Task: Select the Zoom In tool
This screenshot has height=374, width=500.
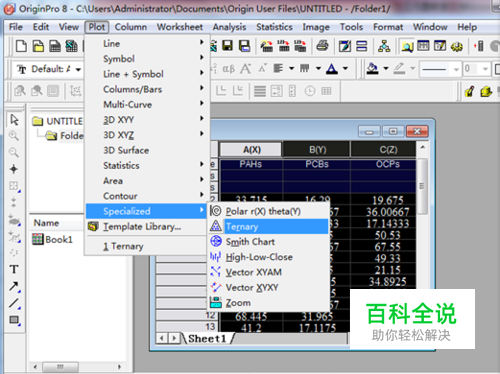Action: click(14, 136)
